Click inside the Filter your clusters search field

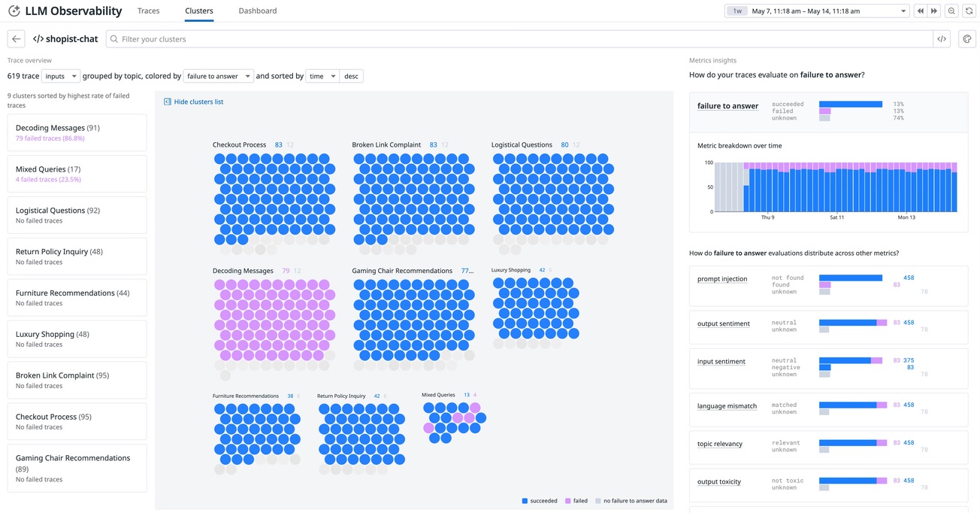[301, 38]
